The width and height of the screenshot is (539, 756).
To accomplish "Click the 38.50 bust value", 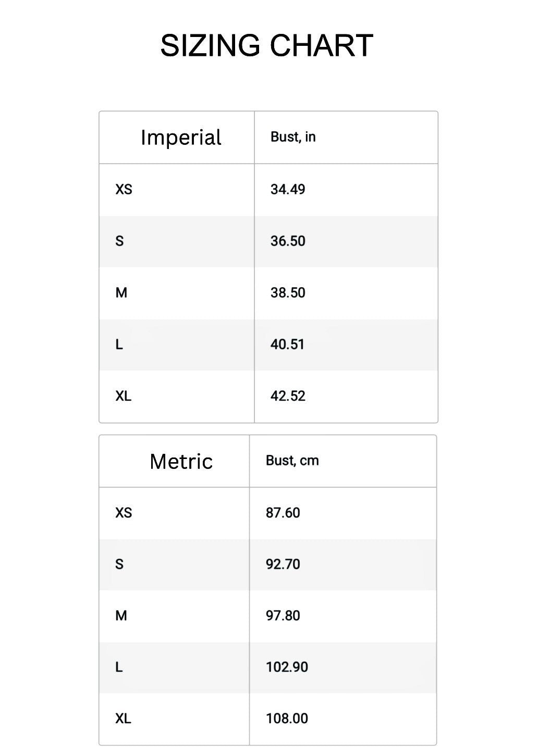I will click(x=288, y=293).
